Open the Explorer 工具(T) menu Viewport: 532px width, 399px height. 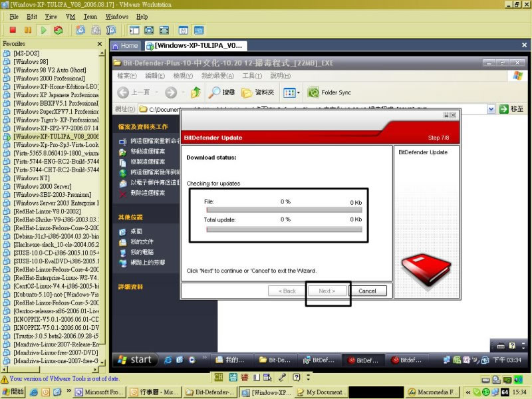tap(252, 76)
